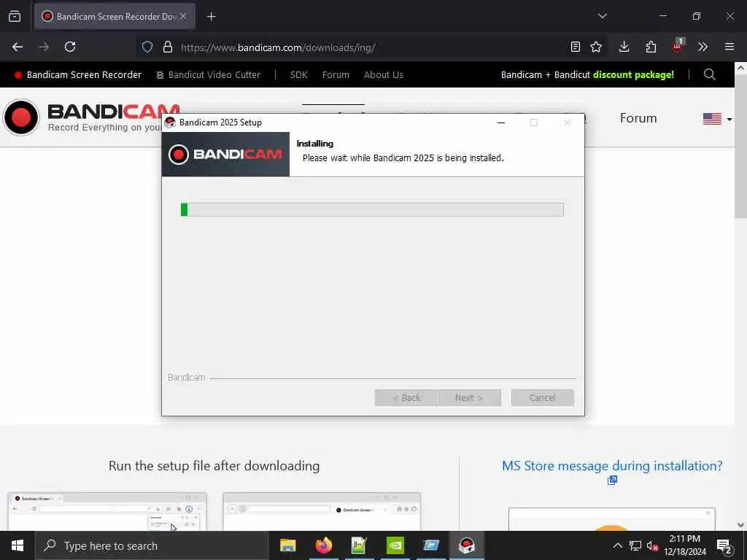The image size is (747, 560).
Task: Click the Bandicam red-circle site logo
Action: [x=21, y=117]
